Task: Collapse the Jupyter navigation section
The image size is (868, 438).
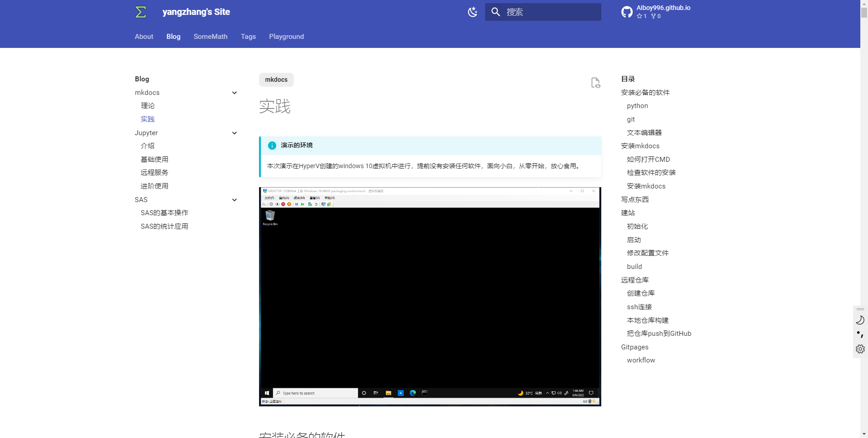Action: tap(234, 133)
